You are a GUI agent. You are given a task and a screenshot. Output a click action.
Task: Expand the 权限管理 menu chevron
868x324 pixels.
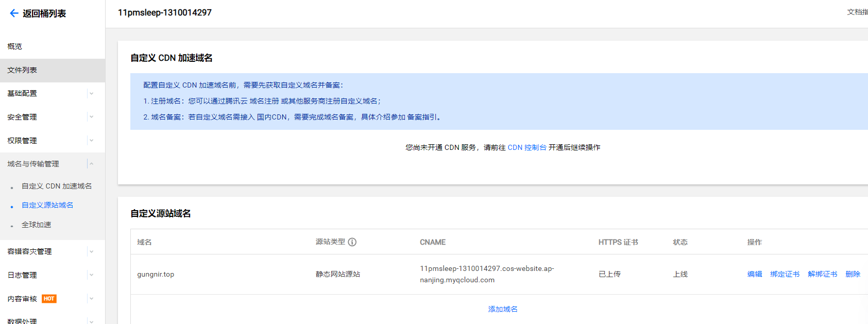(x=91, y=141)
